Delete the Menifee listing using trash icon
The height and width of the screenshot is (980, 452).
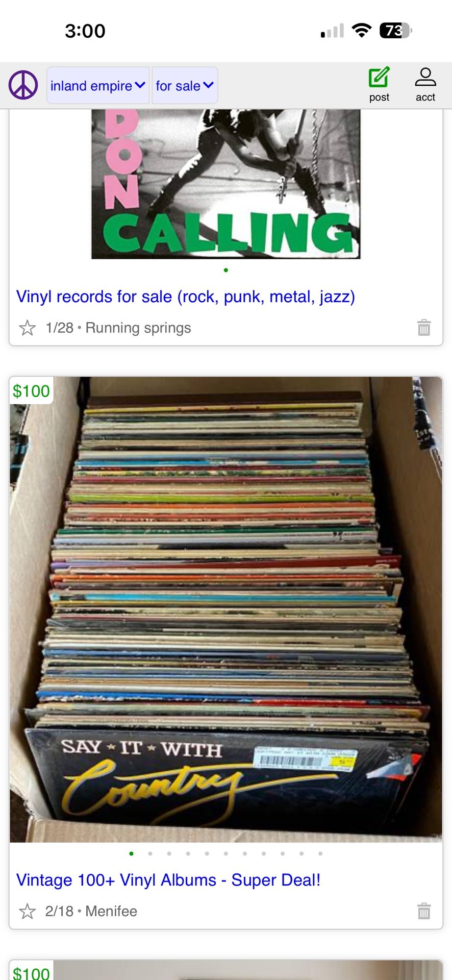[424, 911]
